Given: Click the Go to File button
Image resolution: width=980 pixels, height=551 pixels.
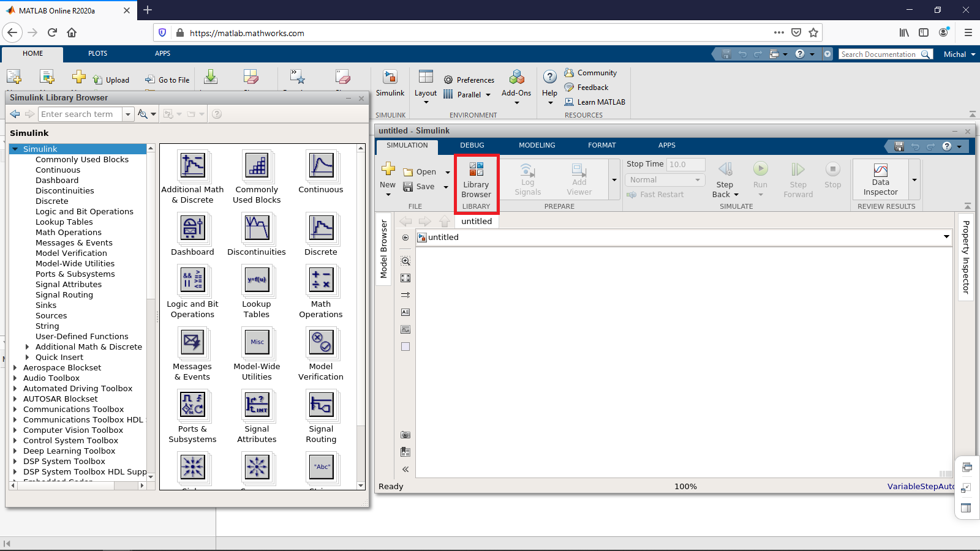Looking at the screenshot, I should click(167, 80).
